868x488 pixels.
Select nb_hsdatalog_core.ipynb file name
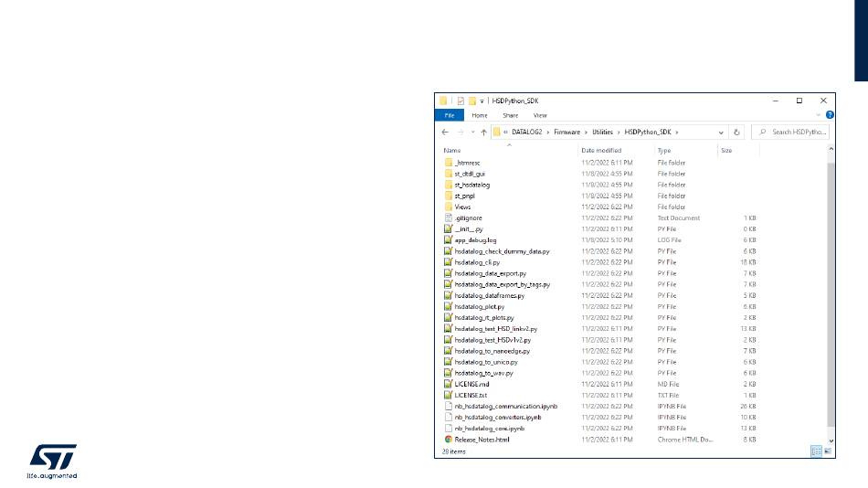(490, 429)
